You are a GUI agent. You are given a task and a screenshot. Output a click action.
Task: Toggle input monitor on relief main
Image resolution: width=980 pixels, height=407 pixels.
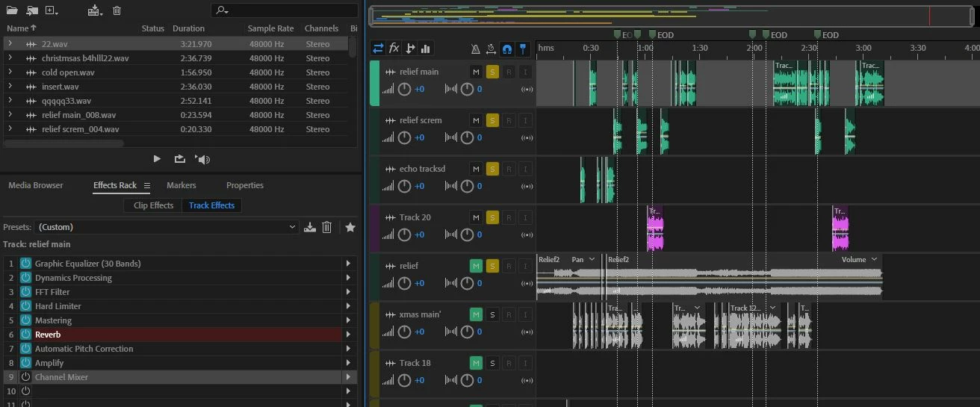525,72
